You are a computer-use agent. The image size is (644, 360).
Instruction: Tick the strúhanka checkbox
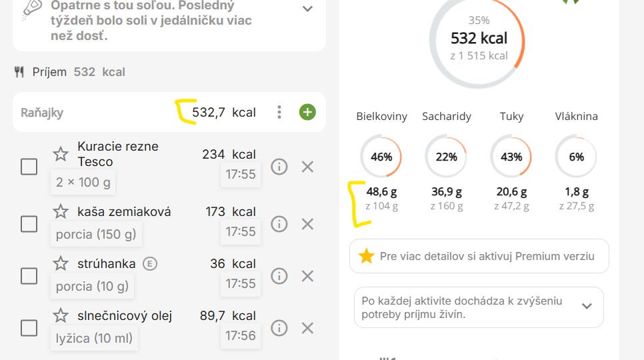tap(29, 275)
